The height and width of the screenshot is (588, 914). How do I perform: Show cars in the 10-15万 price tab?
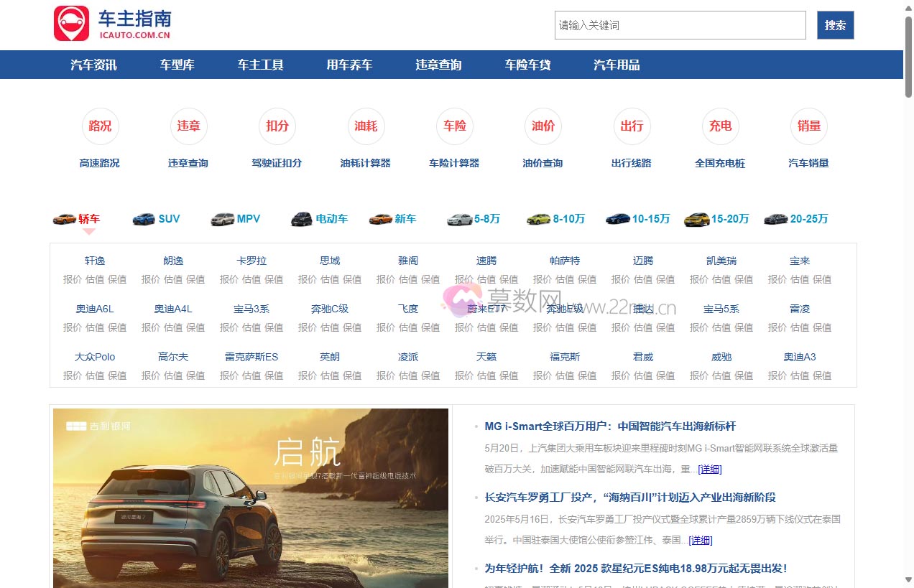click(x=638, y=219)
